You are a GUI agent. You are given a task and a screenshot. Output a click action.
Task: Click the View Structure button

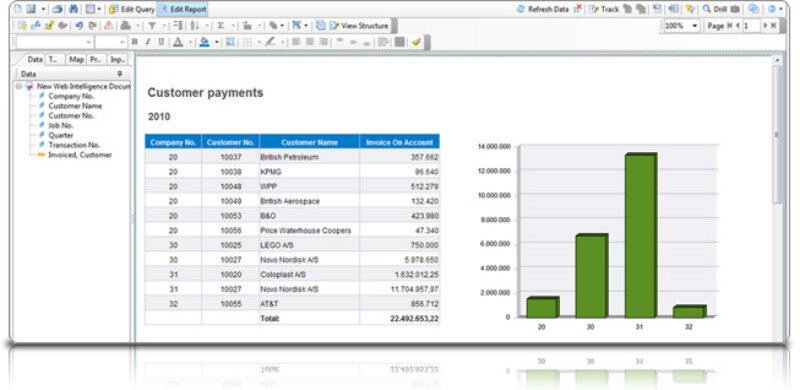pos(359,26)
